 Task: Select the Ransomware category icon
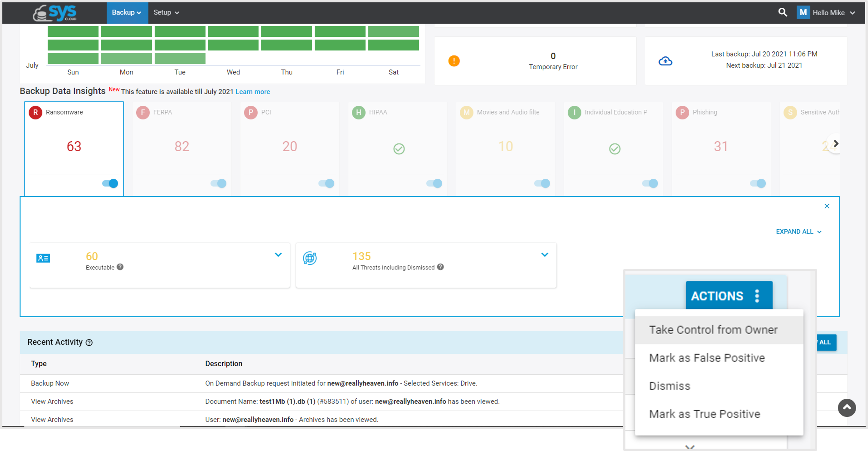(x=35, y=112)
